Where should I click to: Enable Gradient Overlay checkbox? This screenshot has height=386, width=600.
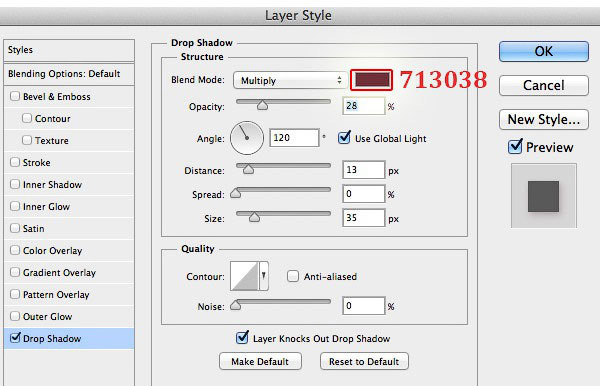pos(15,272)
